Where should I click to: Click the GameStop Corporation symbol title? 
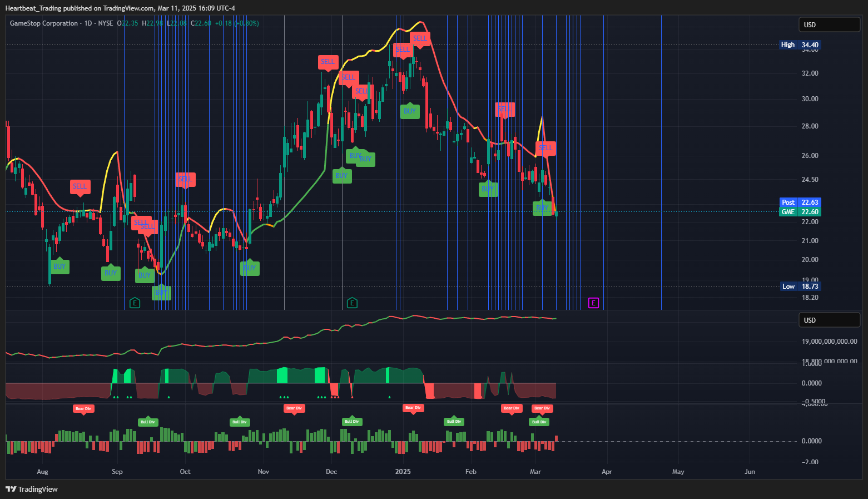point(44,23)
